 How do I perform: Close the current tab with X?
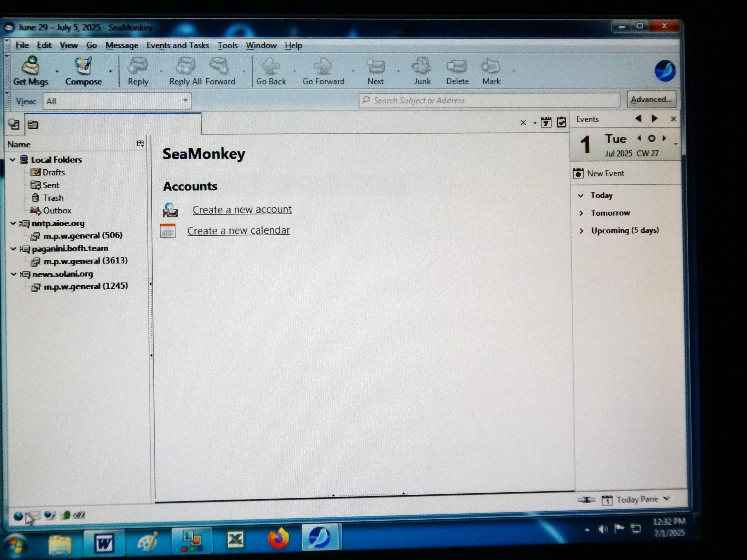(x=523, y=122)
